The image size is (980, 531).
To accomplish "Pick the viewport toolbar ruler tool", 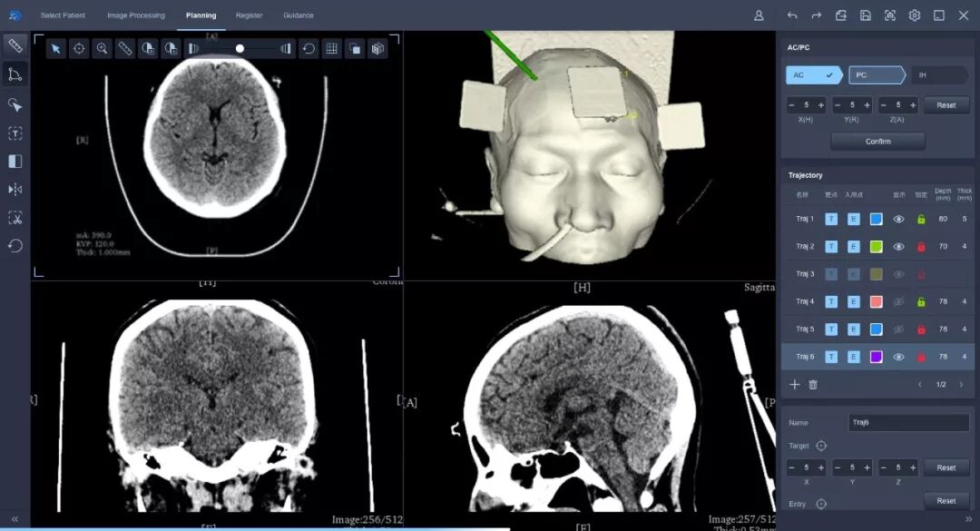I will (125, 49).
